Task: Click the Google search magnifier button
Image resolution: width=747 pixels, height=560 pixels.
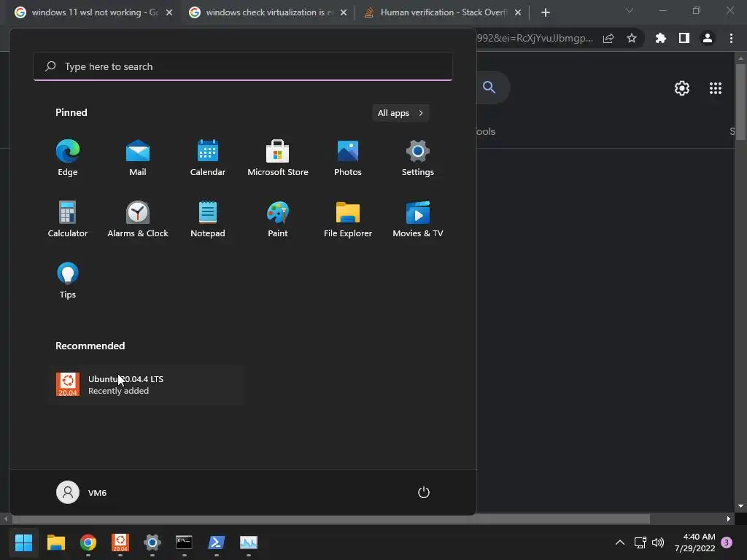Action: point(489,87)
